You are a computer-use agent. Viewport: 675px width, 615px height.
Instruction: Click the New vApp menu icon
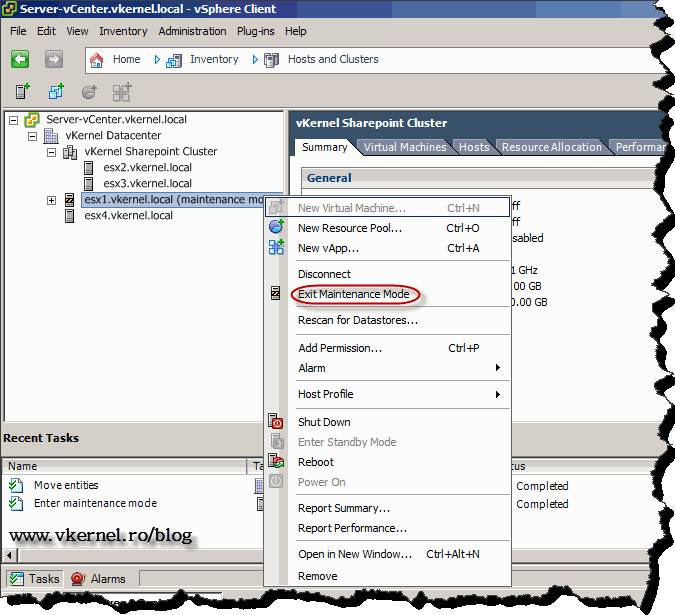[276, 247]
